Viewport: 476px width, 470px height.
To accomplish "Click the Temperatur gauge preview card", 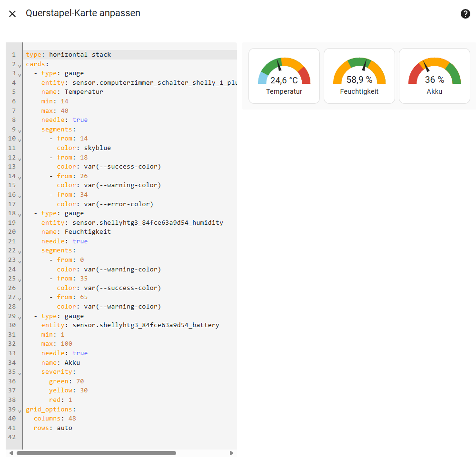I will pyautogui.click(x=284, y=76).
